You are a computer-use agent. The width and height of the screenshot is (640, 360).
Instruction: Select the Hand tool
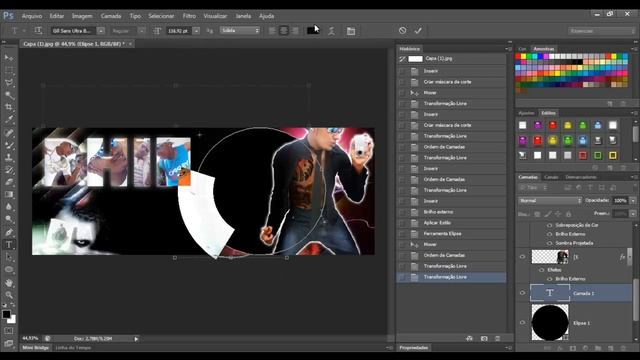coord(9,282)
